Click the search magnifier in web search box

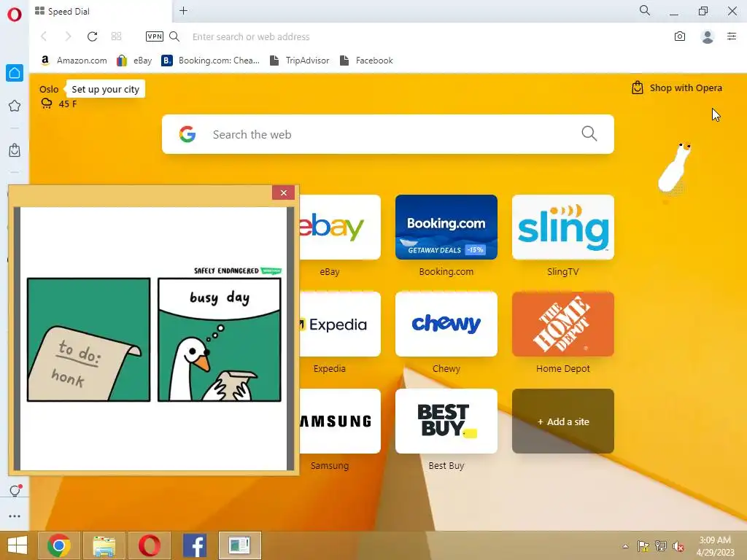(589, 133)
